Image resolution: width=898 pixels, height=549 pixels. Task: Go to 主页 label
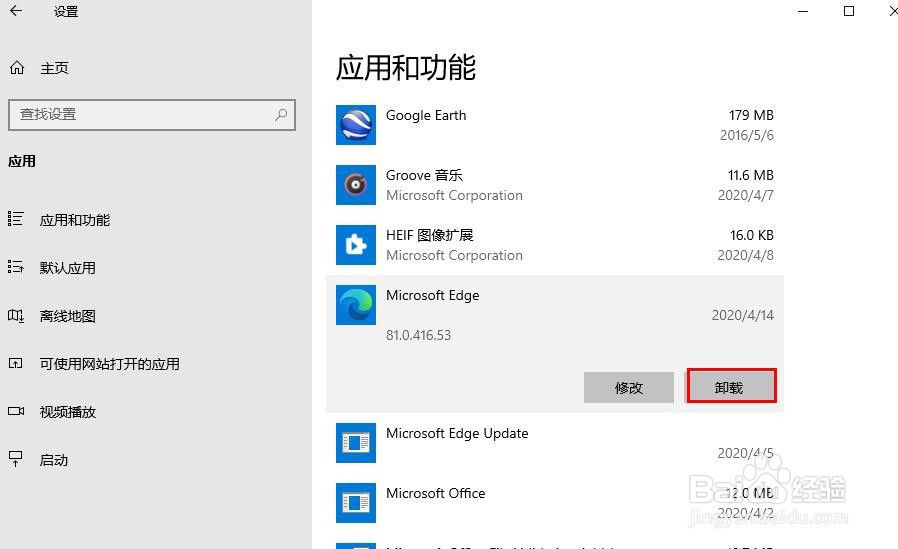pyautogui.click(x=54, y=68)
